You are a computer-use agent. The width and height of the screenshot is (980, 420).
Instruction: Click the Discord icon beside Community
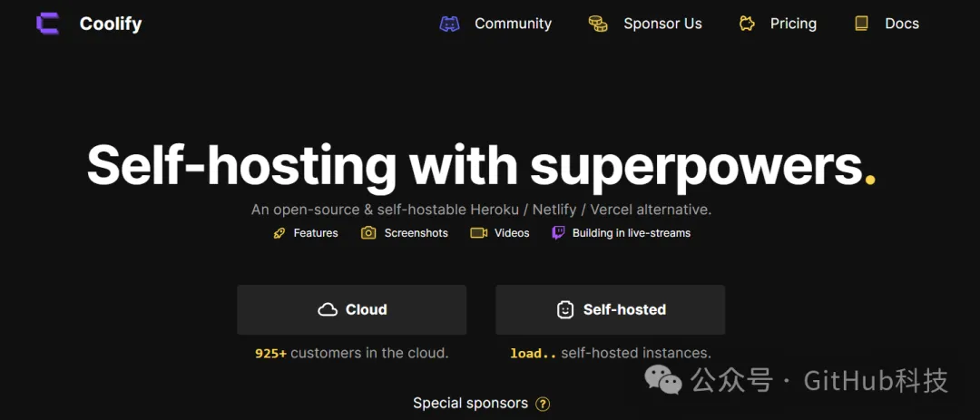tap(449, 24)
